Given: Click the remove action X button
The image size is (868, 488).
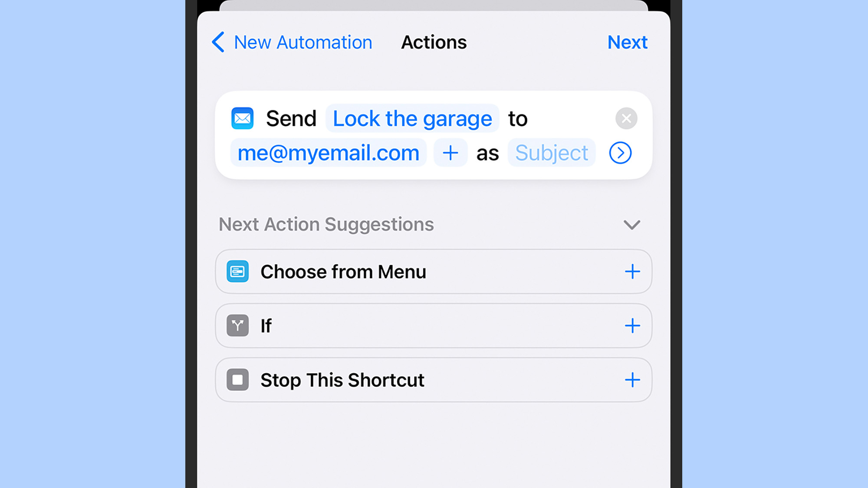Looking at the screenshot, I should click(x=626, y=118).
